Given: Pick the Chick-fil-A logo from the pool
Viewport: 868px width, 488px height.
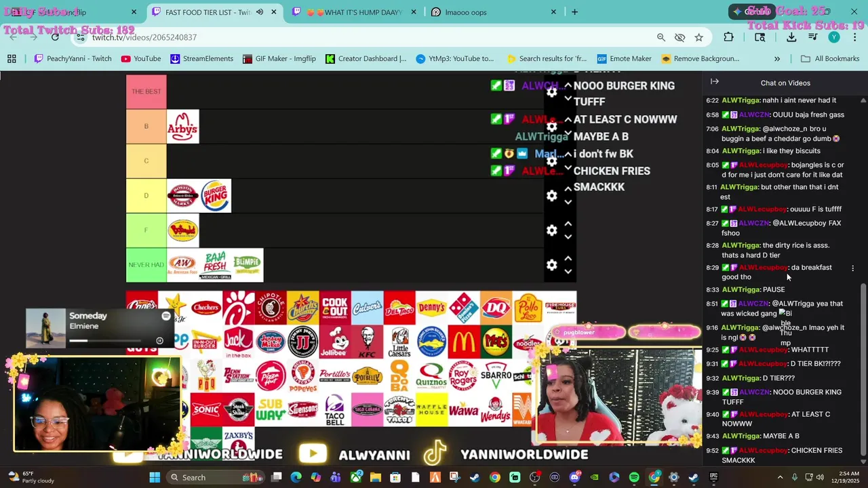Looking at the screenshot, I should (239, 308).
